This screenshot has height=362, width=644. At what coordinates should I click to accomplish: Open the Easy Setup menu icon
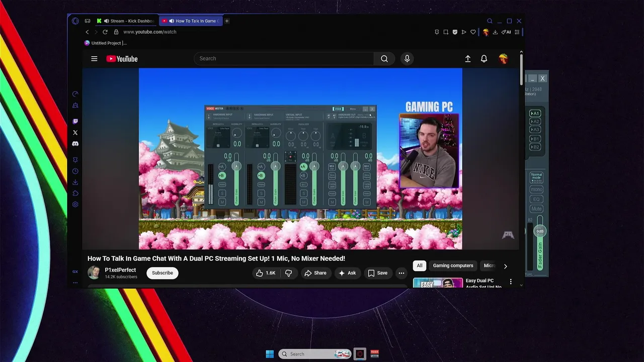coord(517,32)
